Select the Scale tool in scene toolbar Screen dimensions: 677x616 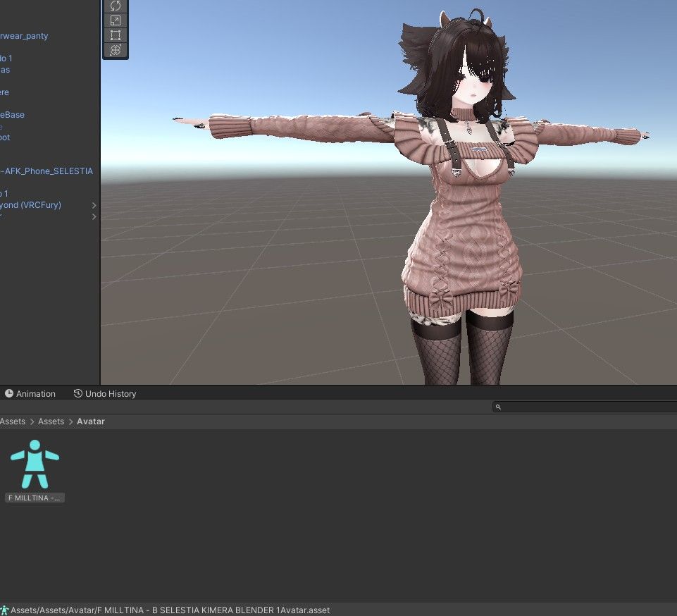[116, 20]
